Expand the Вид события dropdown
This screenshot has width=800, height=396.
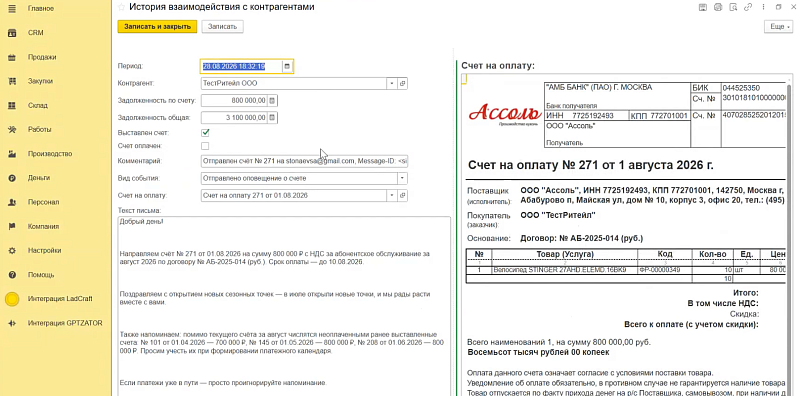402,179
